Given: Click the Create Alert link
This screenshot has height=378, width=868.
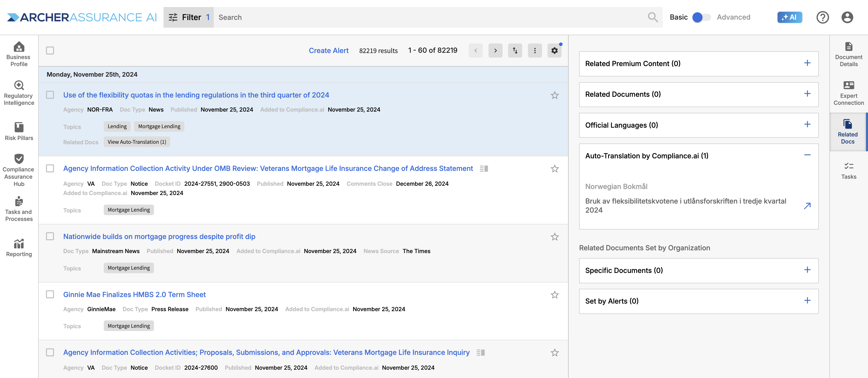Looking at the screenshot, I should point(329,51).
